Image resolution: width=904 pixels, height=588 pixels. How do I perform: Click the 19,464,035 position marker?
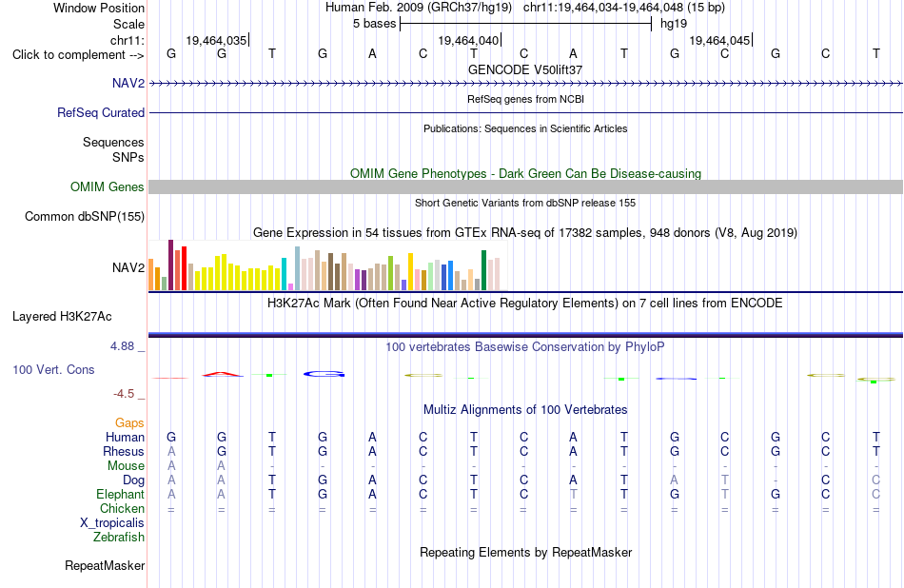[216, 40]
